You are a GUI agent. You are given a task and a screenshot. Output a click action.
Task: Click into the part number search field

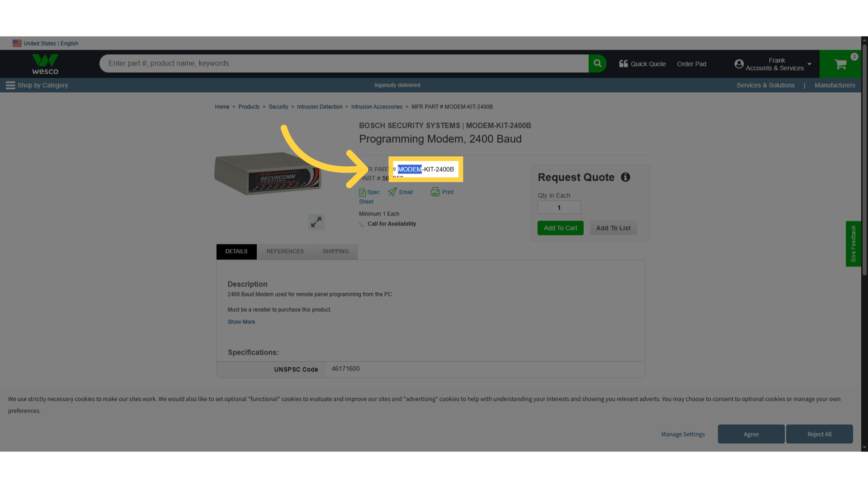[x=344, y=64]
